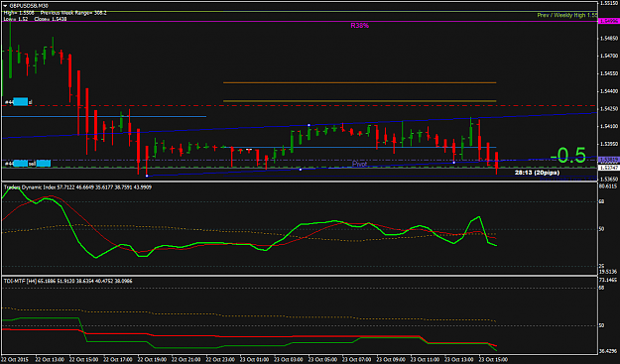This screenshot has width=620, height=364.
Task: Select the Previous Week Range= 308.2 text
Action: click(73, 13)
